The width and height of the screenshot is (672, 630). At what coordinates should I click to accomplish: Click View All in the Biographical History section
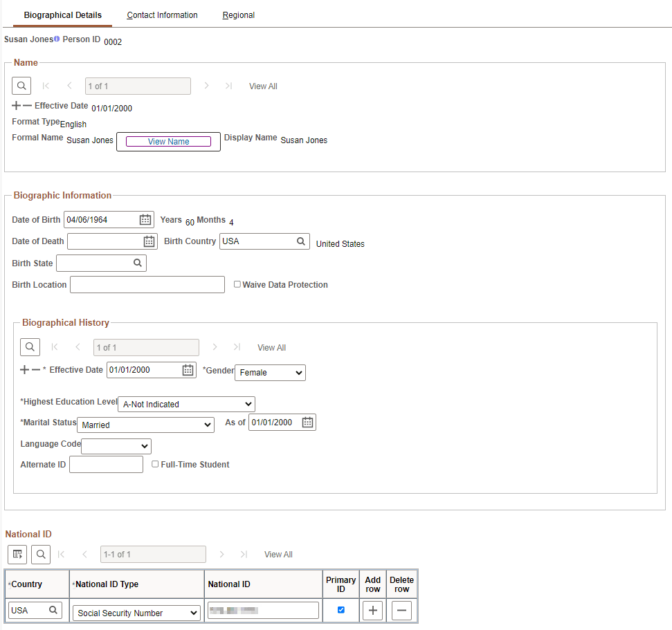[x=271, y=347]
